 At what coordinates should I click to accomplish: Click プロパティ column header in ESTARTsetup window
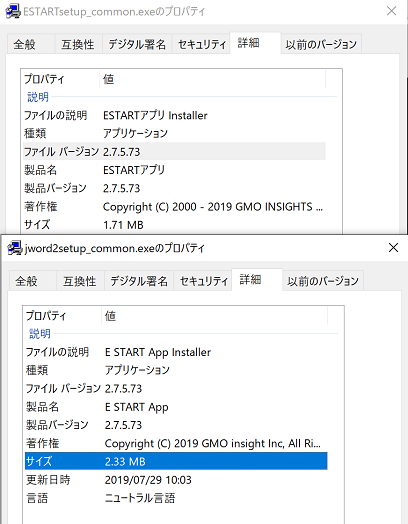pos(60,79)
